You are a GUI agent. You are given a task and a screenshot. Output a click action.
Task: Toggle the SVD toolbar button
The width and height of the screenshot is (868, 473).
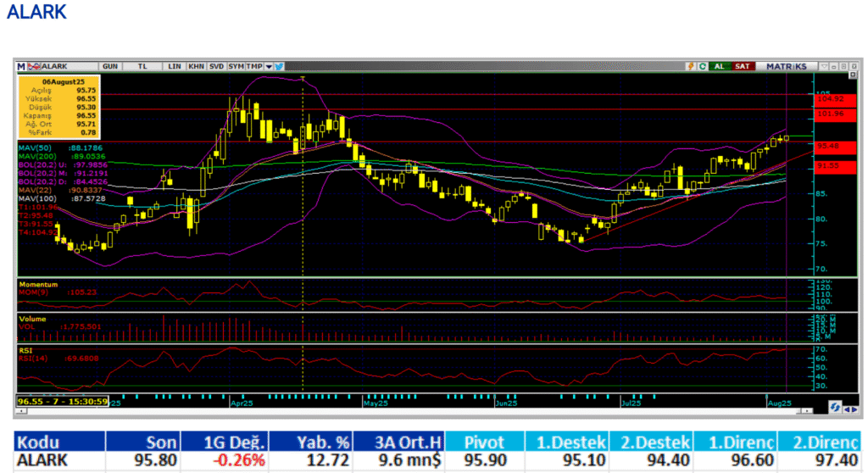pos(216,66)
